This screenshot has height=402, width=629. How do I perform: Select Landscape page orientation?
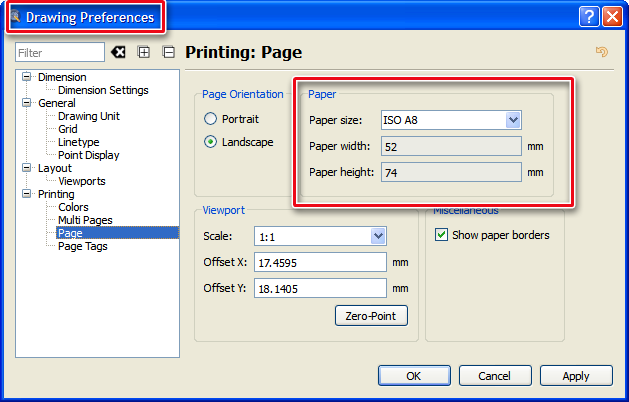click(211, 142)
